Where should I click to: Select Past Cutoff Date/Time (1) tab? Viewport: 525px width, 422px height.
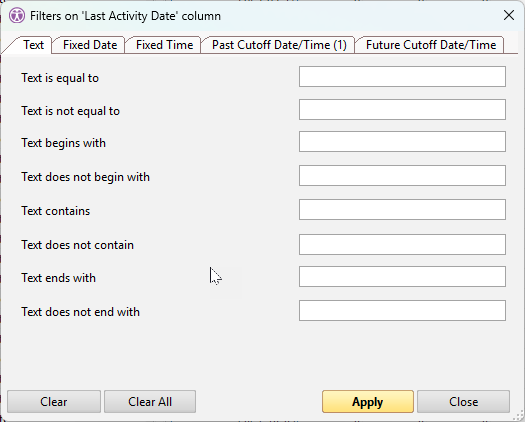point(279,45)
